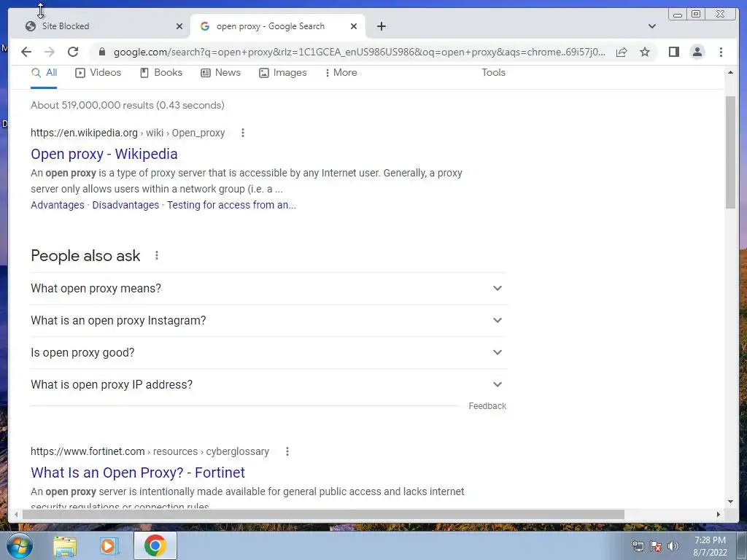Screen dimensions: 747x560
Task: View site info via the padlock icon
Action: click(101, 52)
